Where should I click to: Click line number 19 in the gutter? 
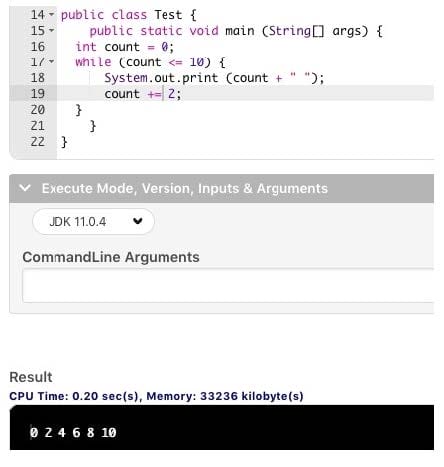(37, 94)
